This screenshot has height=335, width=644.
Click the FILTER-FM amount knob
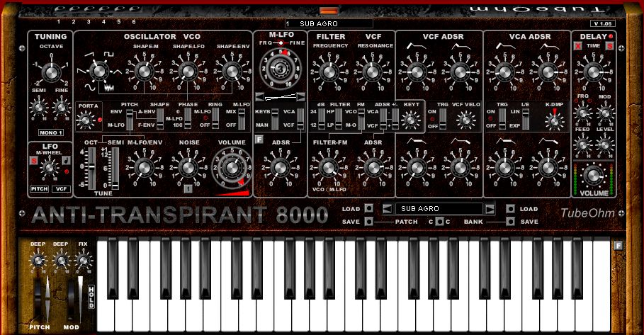(x=329, y=167)
